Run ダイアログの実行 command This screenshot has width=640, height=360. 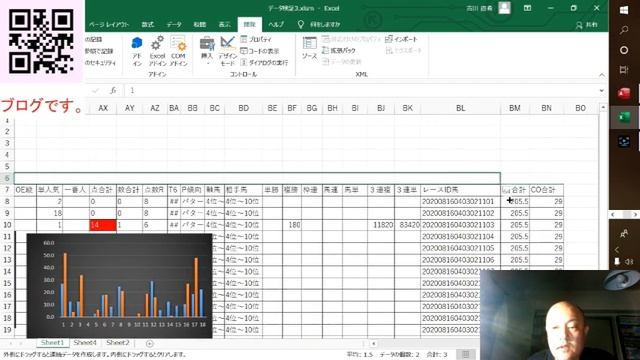click(264, 62)
